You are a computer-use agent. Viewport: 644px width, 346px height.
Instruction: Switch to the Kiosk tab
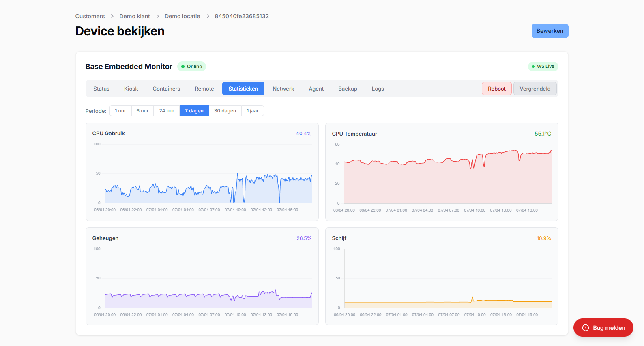coord(131,89)
